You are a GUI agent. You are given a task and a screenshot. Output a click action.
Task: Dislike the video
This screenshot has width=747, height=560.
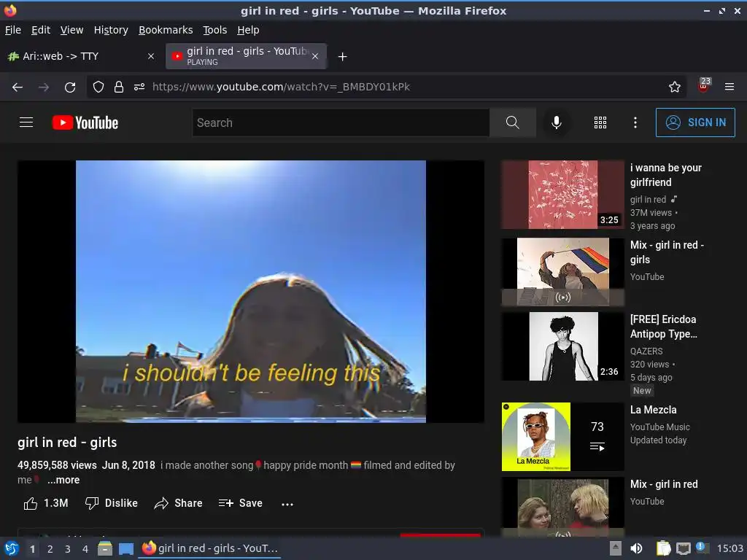pos(111,503)
